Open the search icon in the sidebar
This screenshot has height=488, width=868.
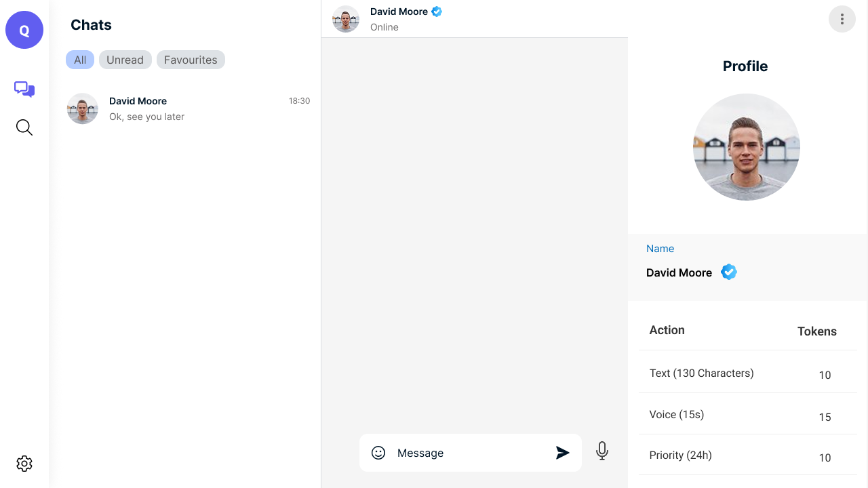pos(24,127)
